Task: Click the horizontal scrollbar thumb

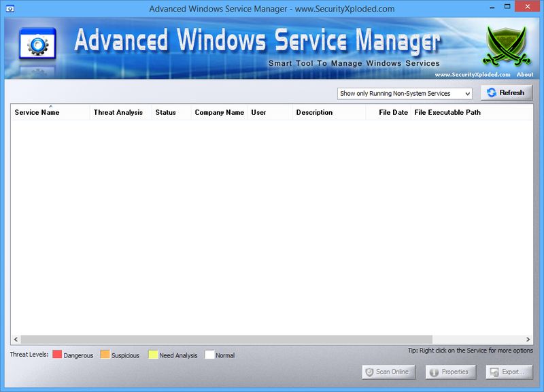Action: point(226,339)
